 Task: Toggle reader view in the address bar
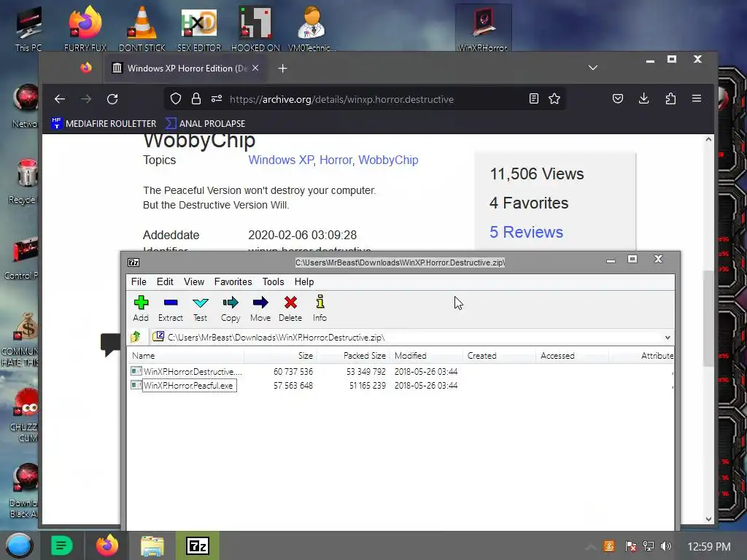534,98
